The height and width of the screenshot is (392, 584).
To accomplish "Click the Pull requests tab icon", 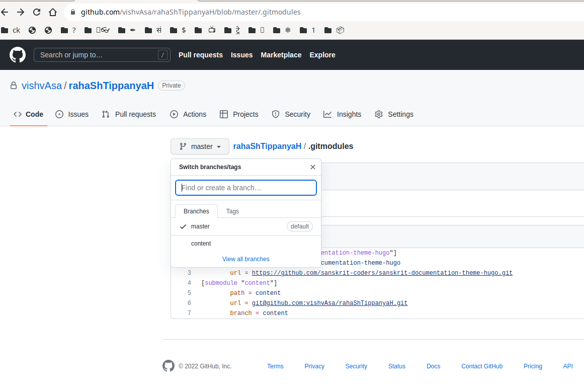I will (106, 114).
